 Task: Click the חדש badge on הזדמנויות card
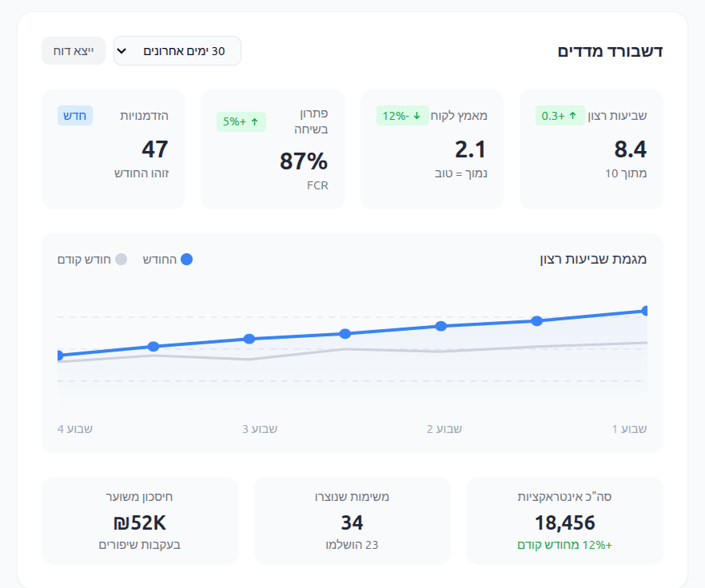[74, 116]
